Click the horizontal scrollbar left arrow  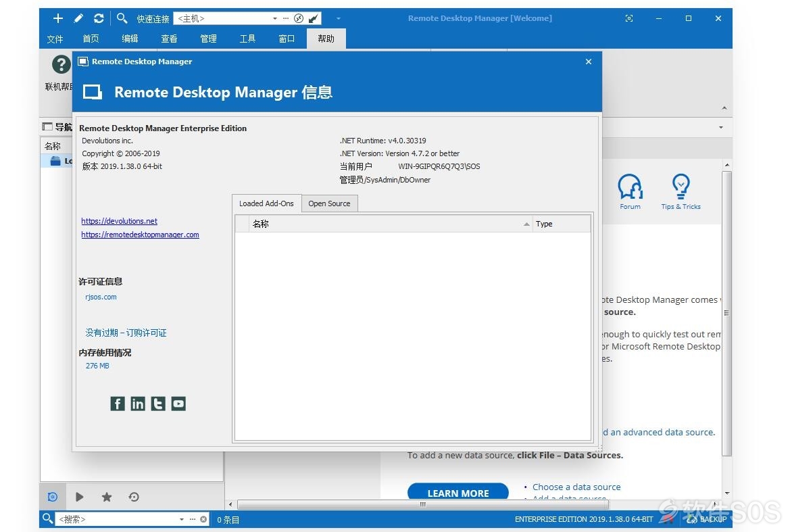[x=231, y=504]
